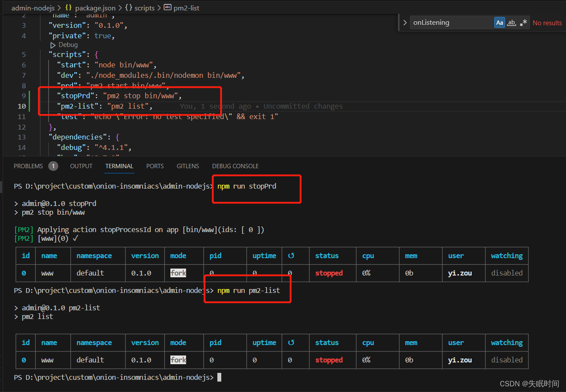
Task: Click the GitLens blame text 'Uncommitted changes'
Action: 303,106
